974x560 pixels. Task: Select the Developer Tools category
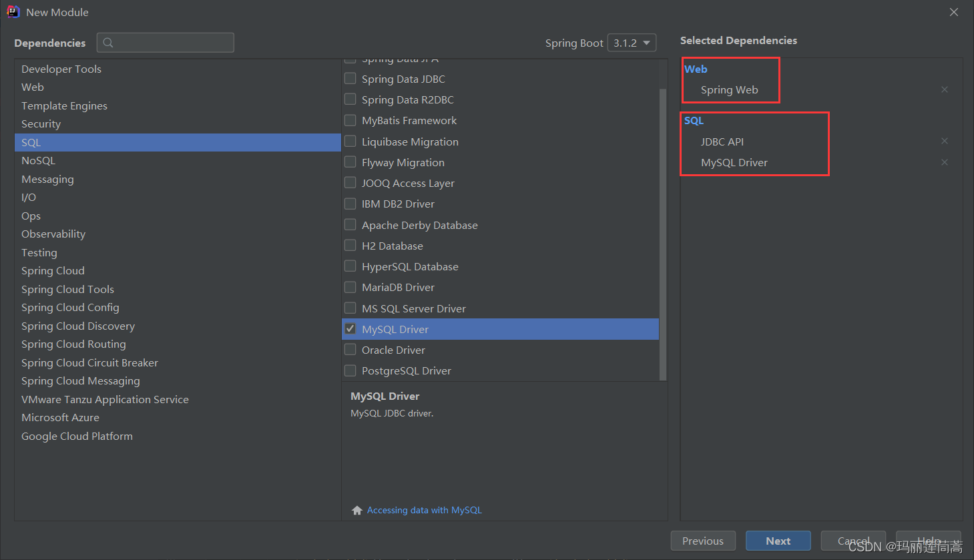(x=178, y=69)
